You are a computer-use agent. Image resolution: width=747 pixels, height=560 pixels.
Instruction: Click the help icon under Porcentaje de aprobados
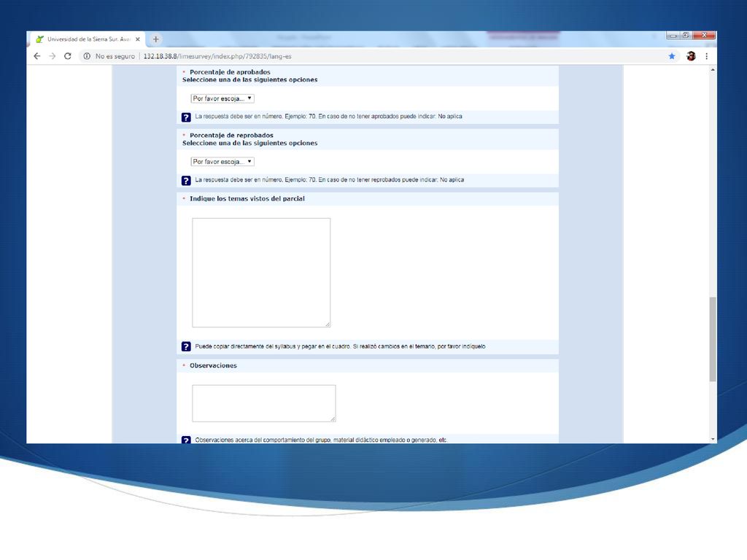pos(186,117)
